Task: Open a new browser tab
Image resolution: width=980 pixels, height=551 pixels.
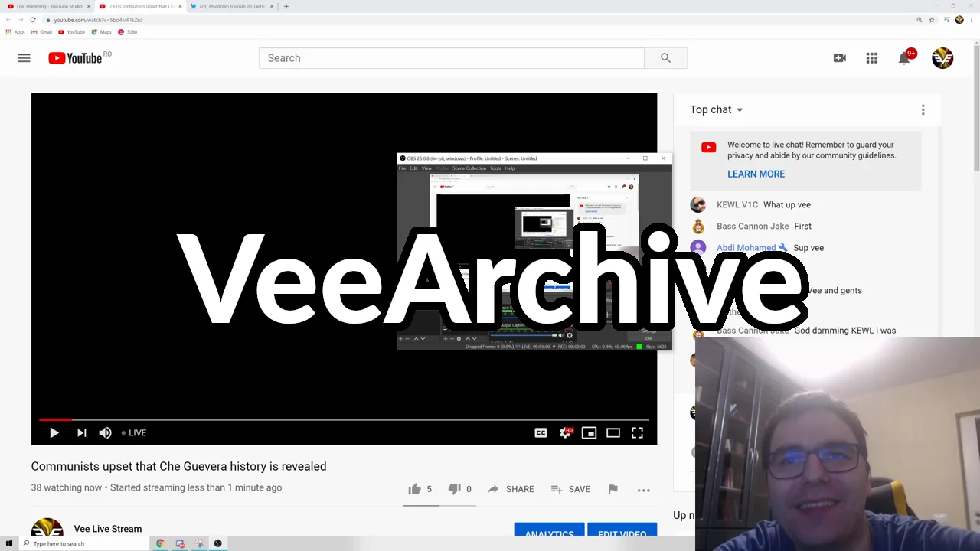Action: pos(286,6)
